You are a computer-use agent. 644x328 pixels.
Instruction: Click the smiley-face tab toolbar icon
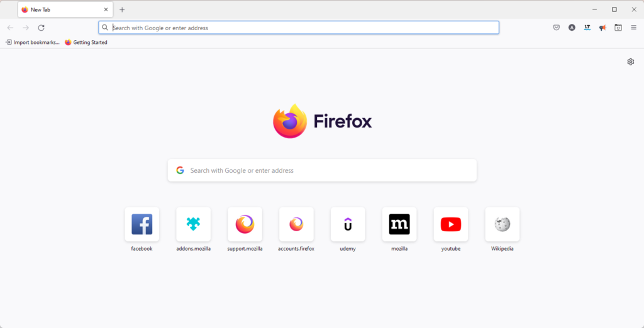tap(618, 28)
